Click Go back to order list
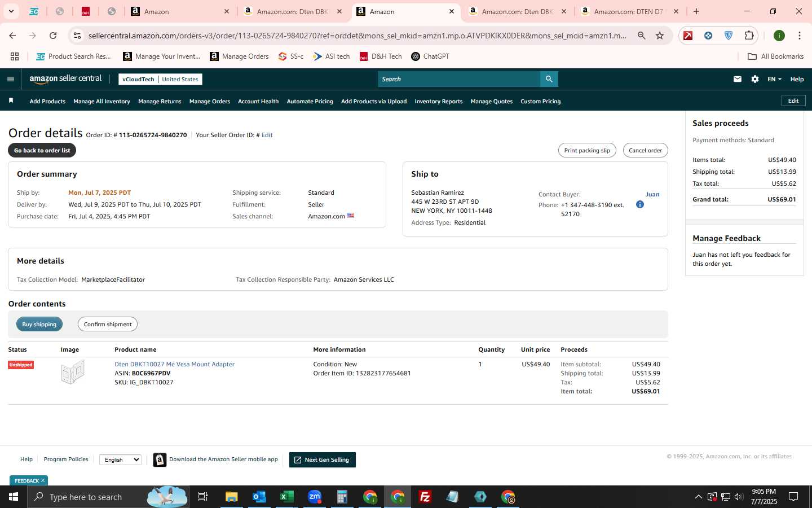This screenshot has width=812, height=508. point(42,150)
